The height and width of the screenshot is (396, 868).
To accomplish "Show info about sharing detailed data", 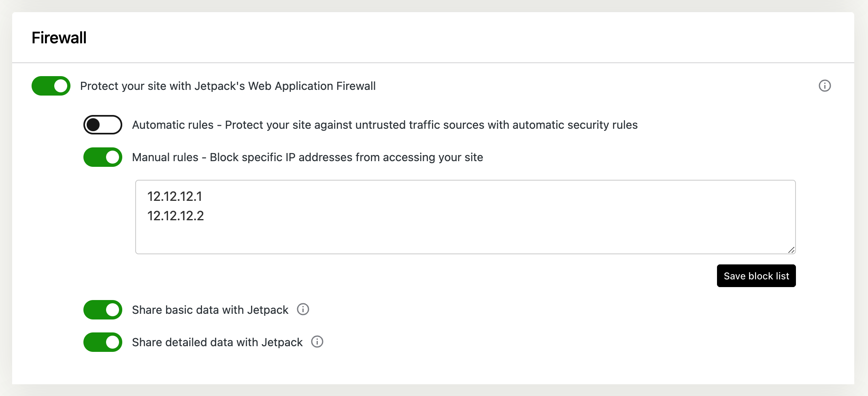I will pyautogui.click(x=317, y=342).
